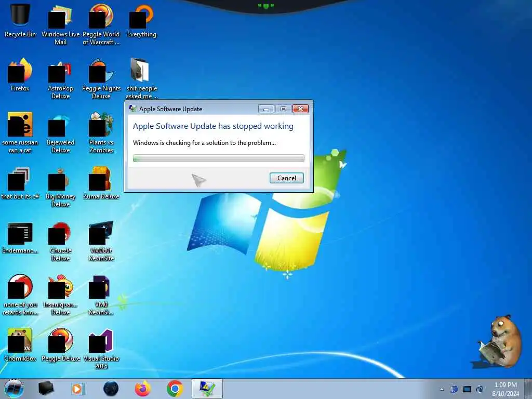Click Cancel in Apple Software Update dialog
Image resolution: width=532 pixels, height=399 pixels.
point(287,178)
